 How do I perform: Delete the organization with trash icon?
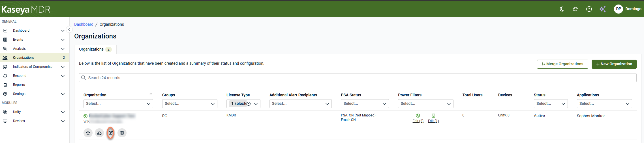click(122, 133)
